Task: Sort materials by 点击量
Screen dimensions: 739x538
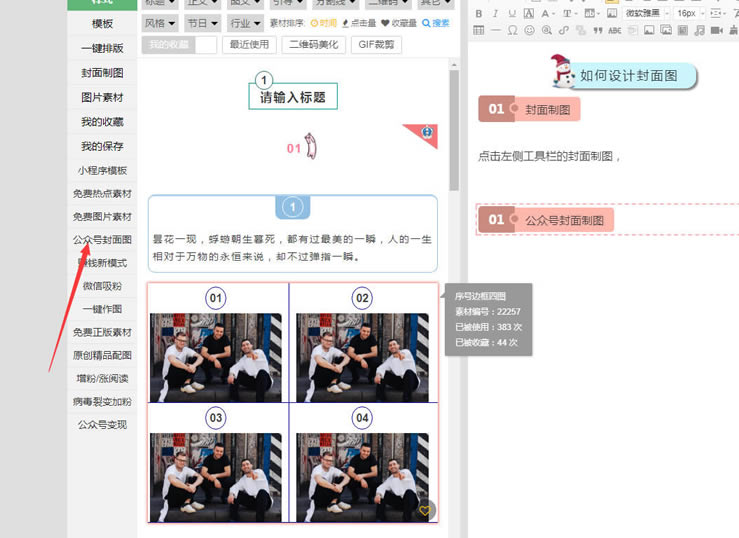Action: click(359, 23)
